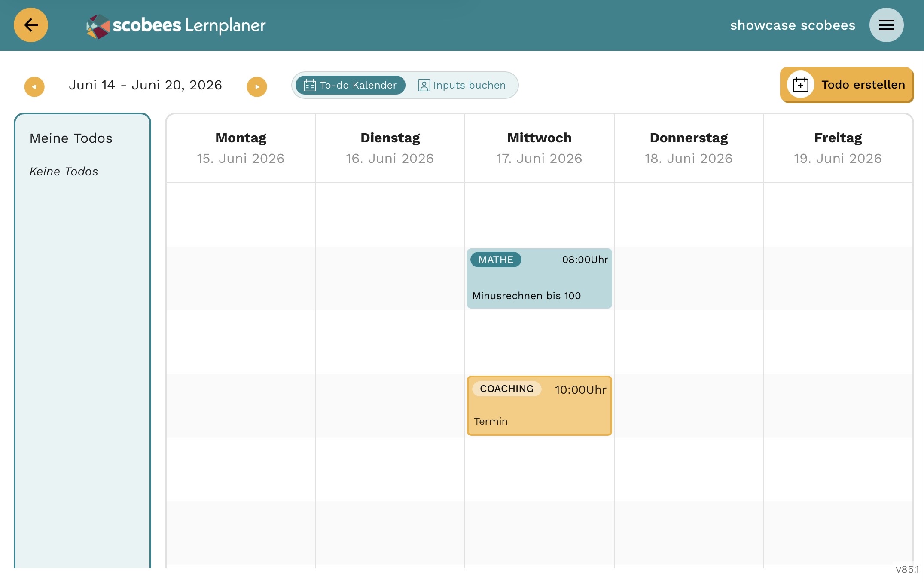Click Todo erstellen button

pyautogui.click(x=847, y=85)
